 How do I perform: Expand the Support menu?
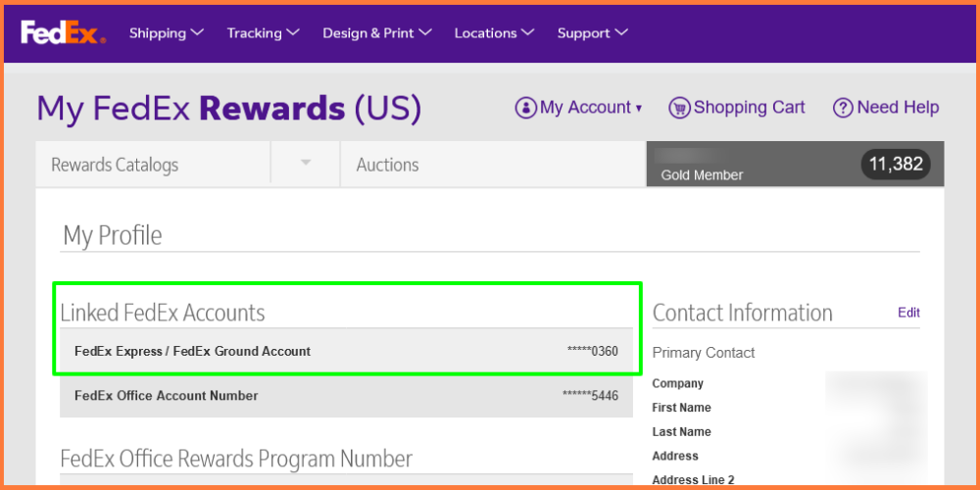[593, 33]
